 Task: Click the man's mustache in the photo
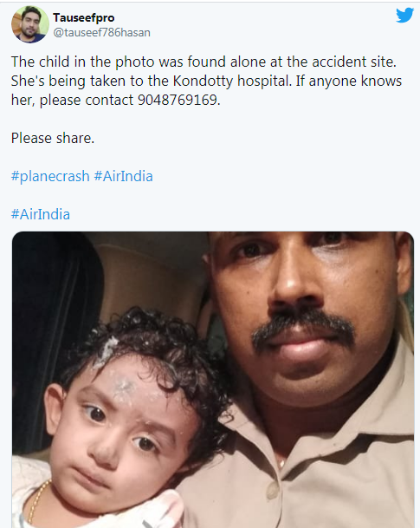pyautogui.click(x=303, y=329)
